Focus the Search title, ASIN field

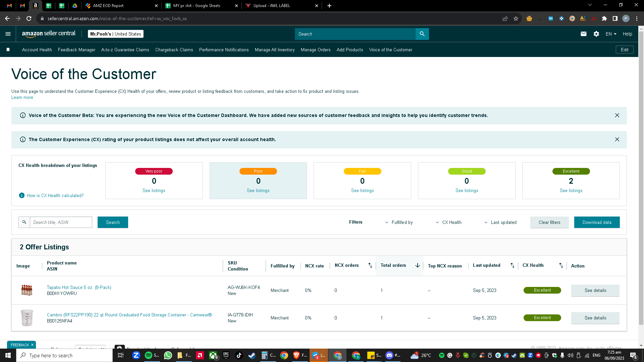pyautogui.click(x=61, y=222)
